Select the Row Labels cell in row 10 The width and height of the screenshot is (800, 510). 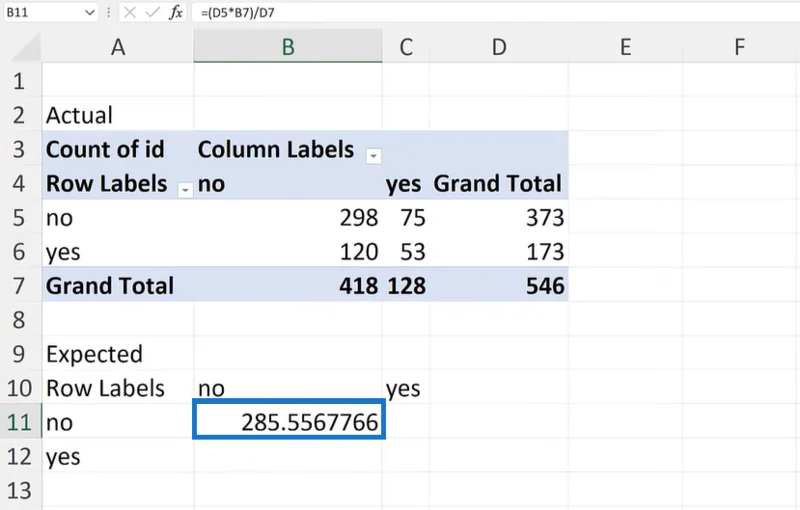[x=118, y=388]
